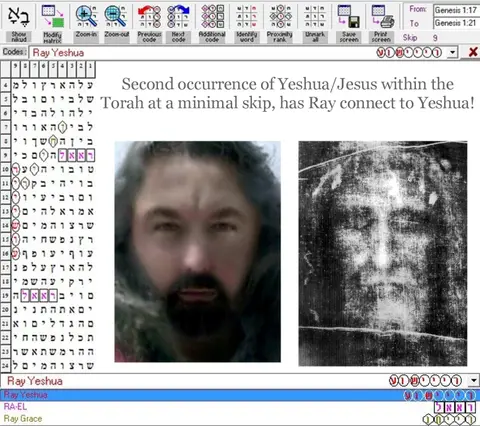Image resolution: width=480 pixels, height=426 pixels.
Task: Click the Skip value 9
Action: click(435, 38)
